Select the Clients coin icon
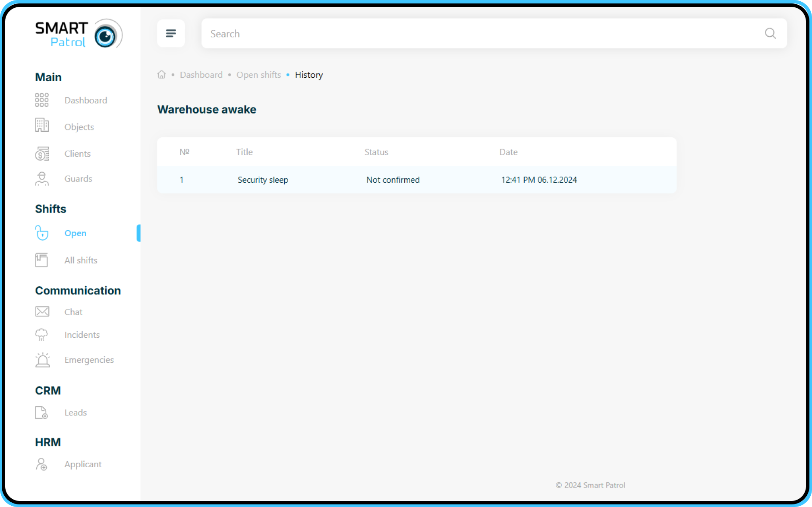 42,153
